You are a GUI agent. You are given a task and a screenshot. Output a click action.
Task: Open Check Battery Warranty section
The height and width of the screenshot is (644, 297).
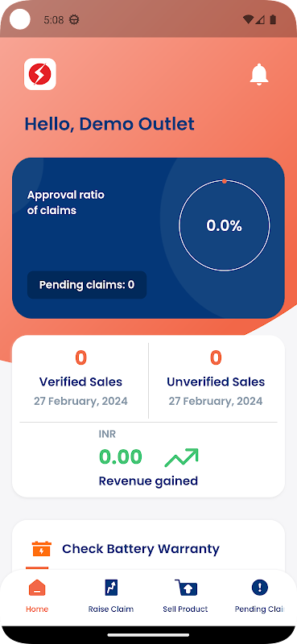tap(141, 549)
